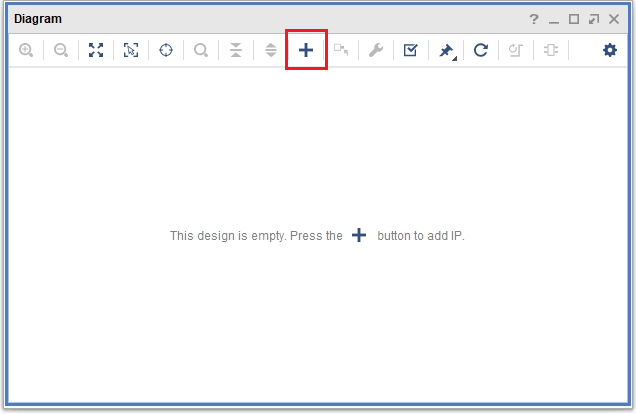Click the Zoom Fit icon
Viewport: 636px width, 414px height.
[x=96, y=50]
